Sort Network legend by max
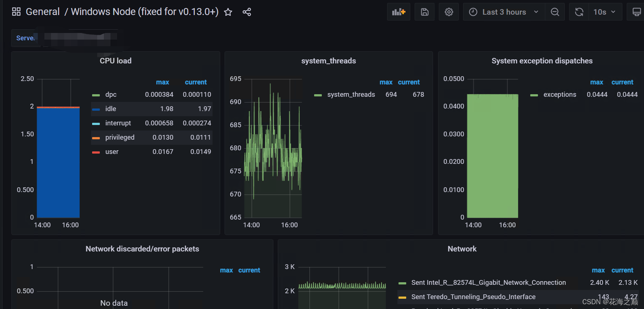Image resolution: width=644 pixels, height=309 pixels. [598, 270]
